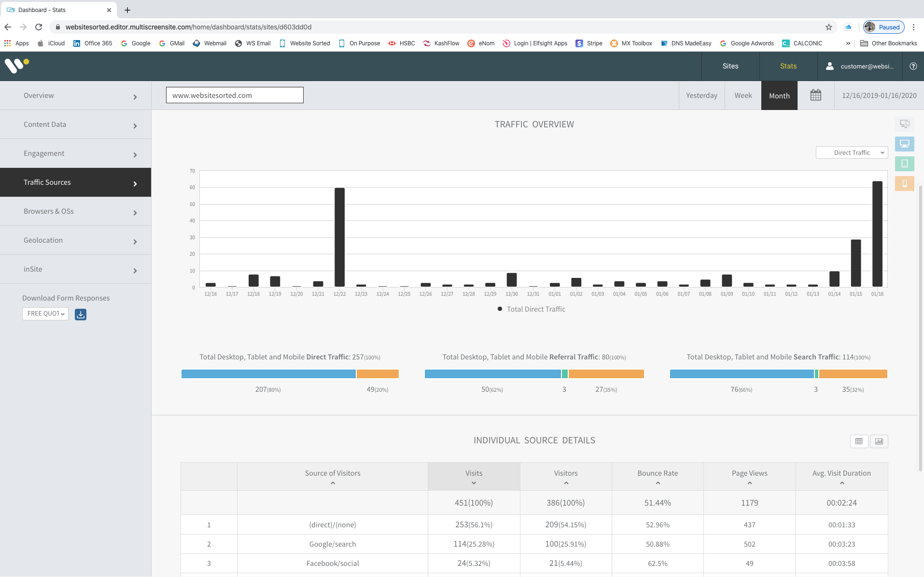Click the website URL input field

tap(234, 95)
